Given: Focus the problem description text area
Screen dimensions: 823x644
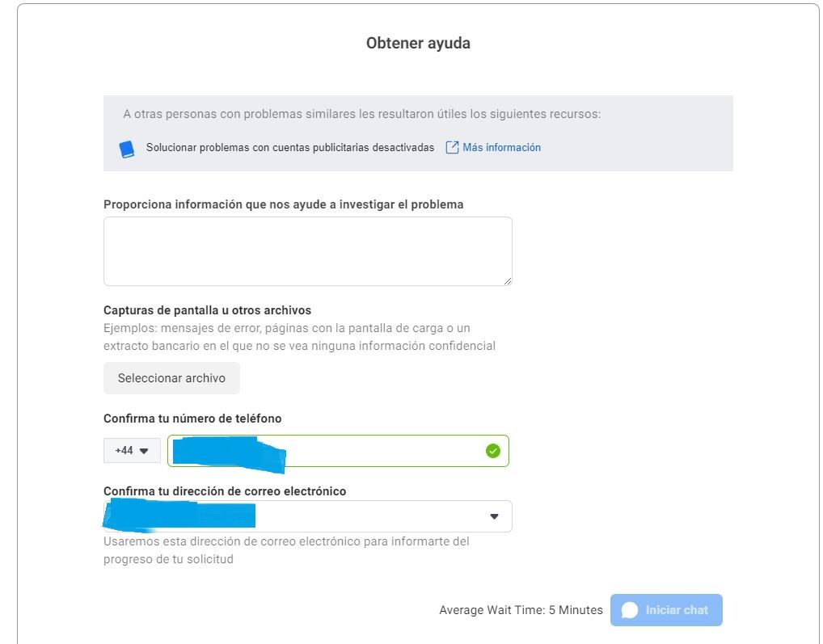Looking at the screenshot, I should tap(307, 251).
